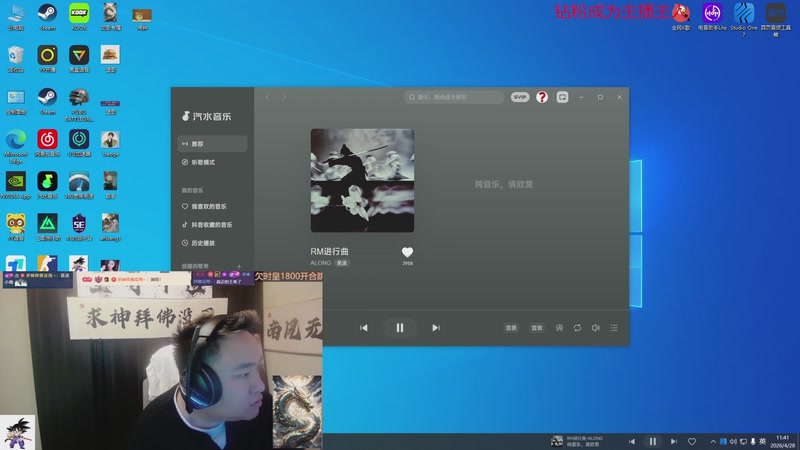Screen dimensions: 800x450
Task: Open KOOK desktop icon
Action: (79, 17)
